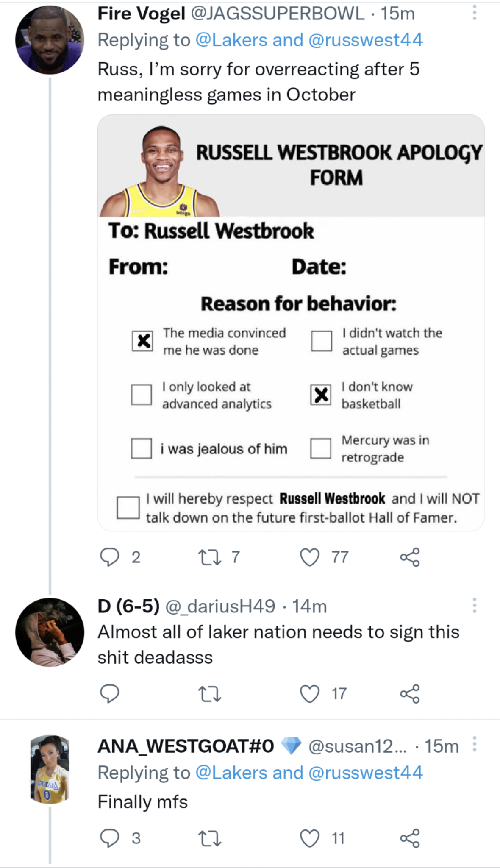Check the 'I didn't watch the actual games' box
500x868 pixels.
(x=322, y=342)
